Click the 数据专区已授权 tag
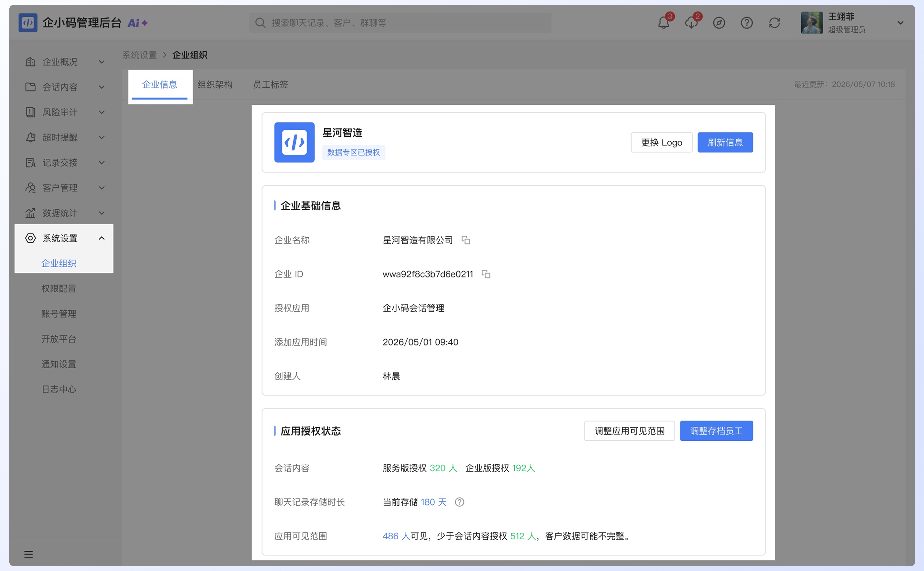This screenshot has height=571, width=924. coord(353,152)
